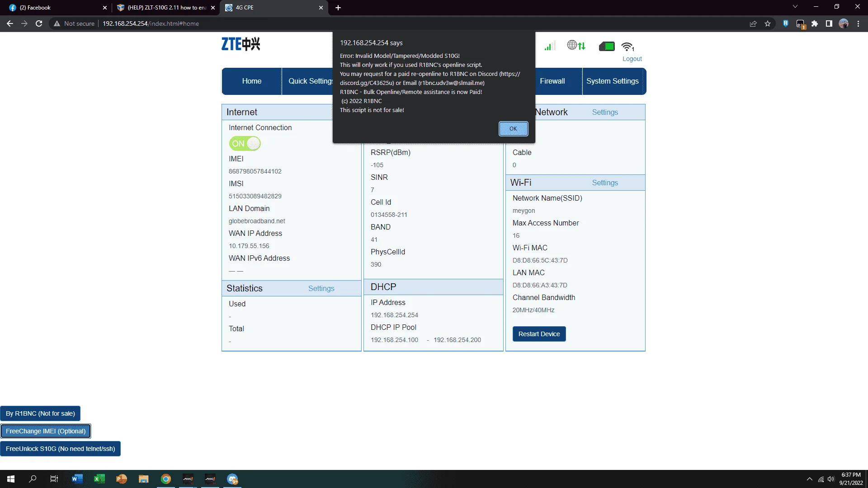Open PowerPoint from the taskbar

121,479
